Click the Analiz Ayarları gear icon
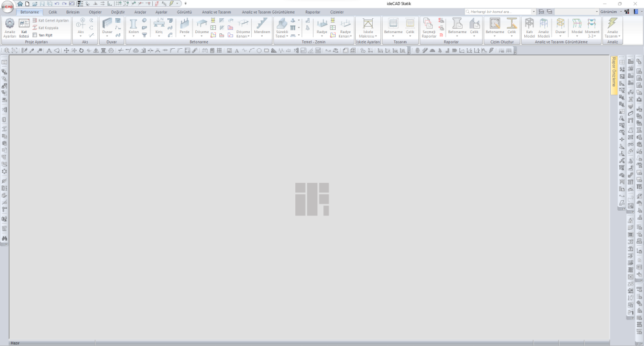The width and height of the screenshot is (644, 346). (10, 23)
